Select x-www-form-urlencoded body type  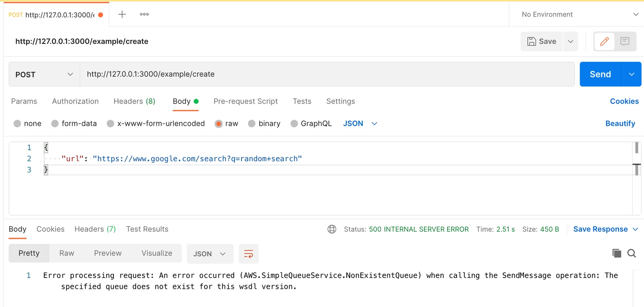[156, 124]
